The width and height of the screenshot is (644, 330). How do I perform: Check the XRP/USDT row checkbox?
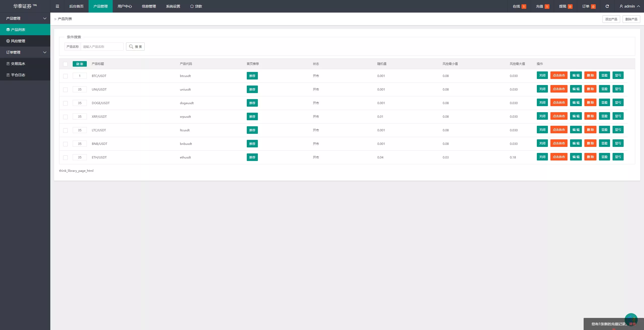pyautogui.click(x=65, y=117)
